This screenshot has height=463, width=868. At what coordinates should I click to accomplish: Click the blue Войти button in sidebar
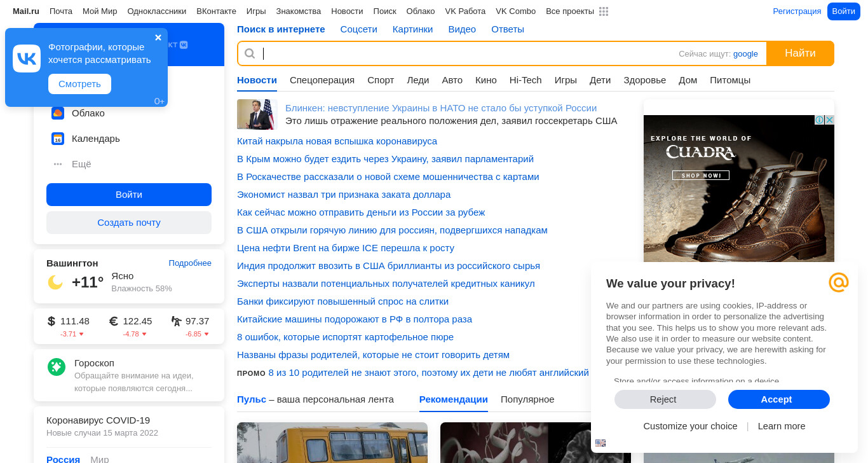[x=129, y=195]
